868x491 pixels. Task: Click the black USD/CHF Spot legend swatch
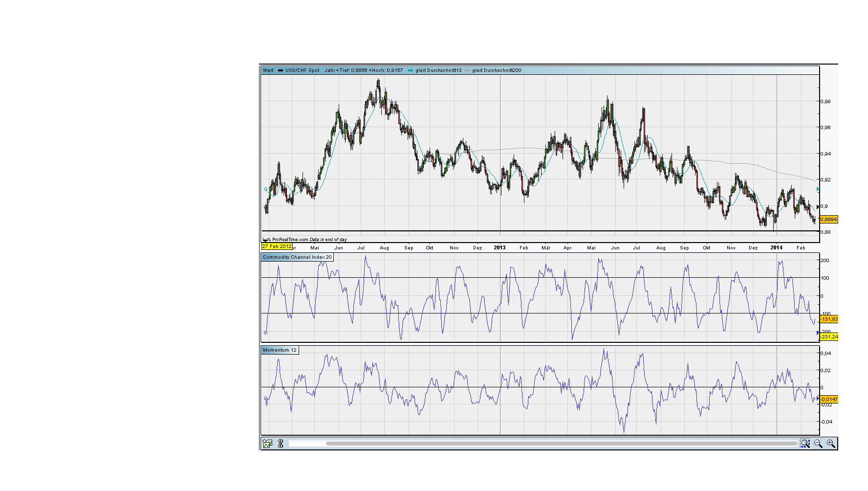(281, 70)
